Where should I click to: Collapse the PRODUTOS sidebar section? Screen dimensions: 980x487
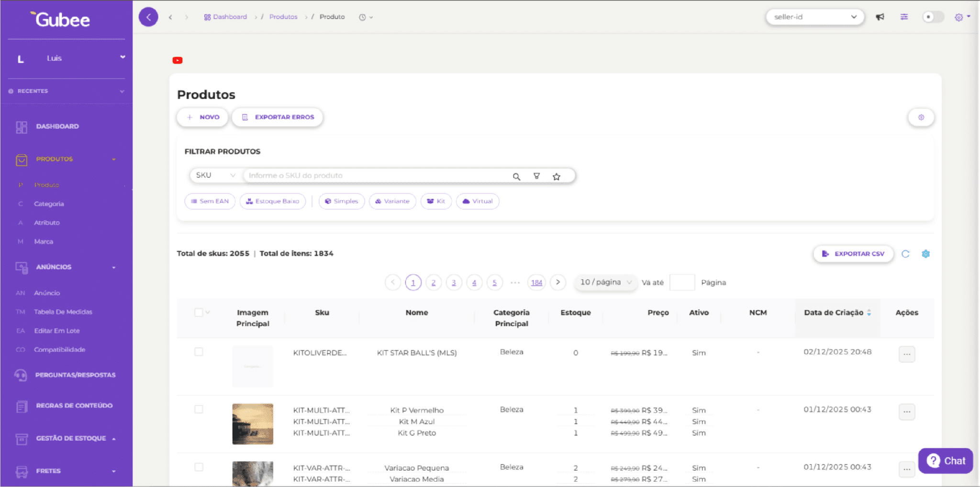(67, 159)
